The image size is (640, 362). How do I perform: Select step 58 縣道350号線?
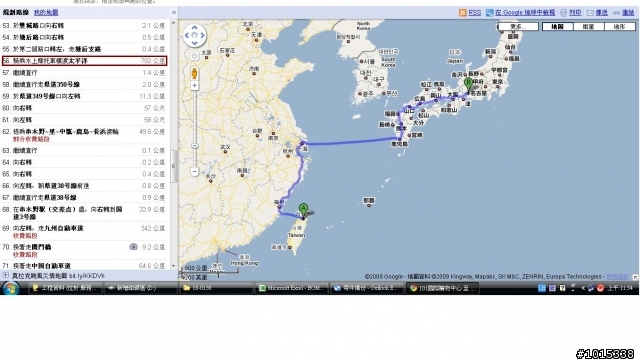tap(84, 84)
